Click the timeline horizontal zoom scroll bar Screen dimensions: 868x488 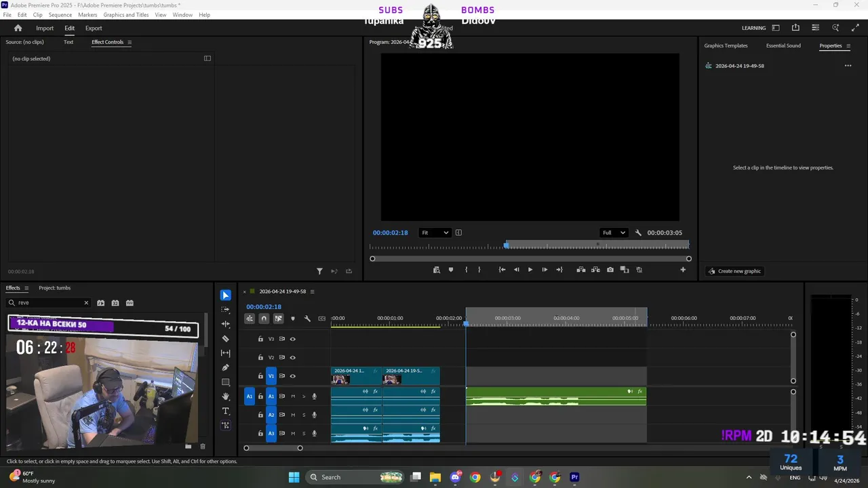pyautogui.click(x=273, y=448)
